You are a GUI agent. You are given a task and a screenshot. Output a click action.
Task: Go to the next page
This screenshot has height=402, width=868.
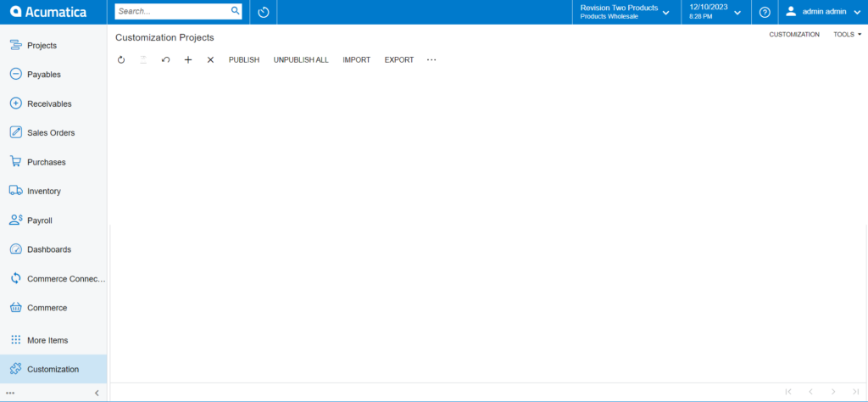coord(833,392)
